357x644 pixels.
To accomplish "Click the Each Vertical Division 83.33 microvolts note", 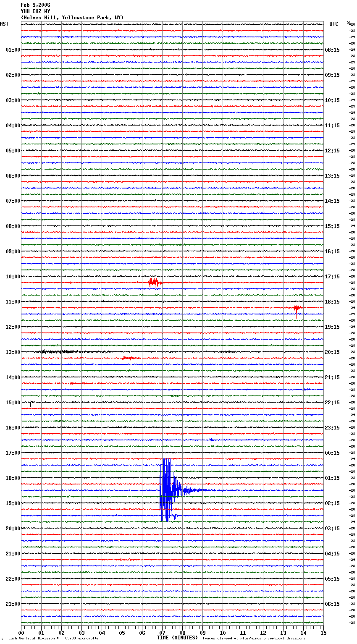I will tap(53, 639).
